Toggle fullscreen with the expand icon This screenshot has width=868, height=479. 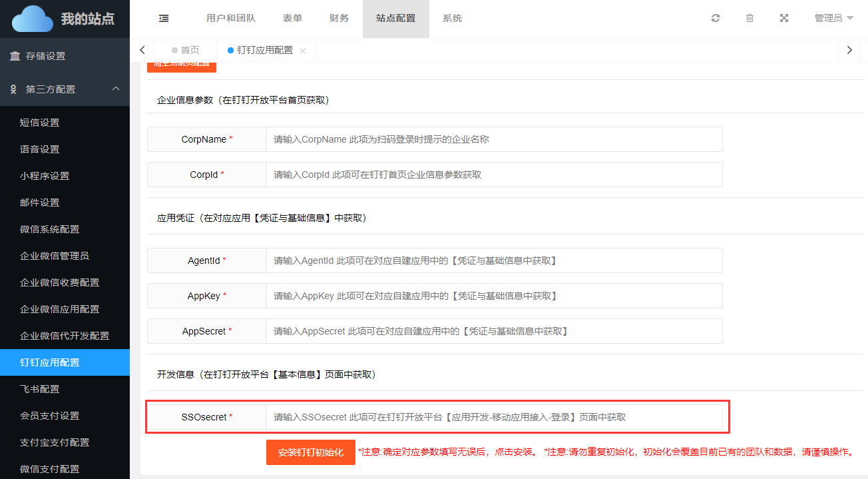coord(784,19)
